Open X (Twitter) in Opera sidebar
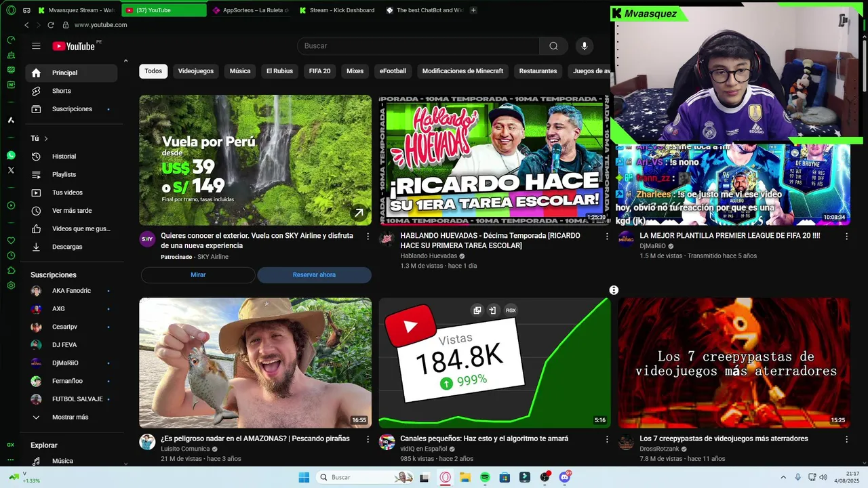868x488 pixels. coord(11,170)
